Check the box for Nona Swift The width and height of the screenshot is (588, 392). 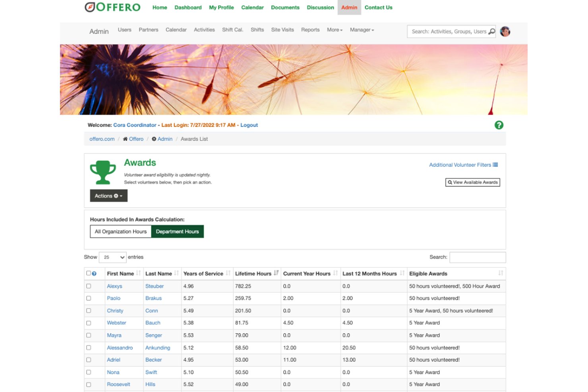[x=89, y=372]
